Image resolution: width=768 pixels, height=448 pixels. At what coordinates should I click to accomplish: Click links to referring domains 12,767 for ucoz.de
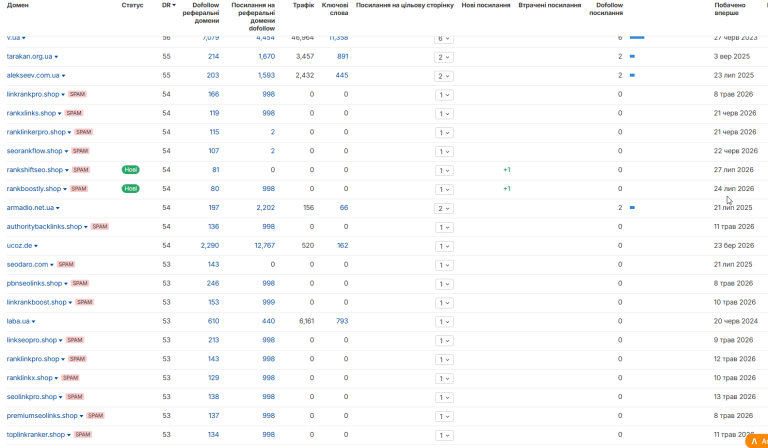[x=264, y=245]
